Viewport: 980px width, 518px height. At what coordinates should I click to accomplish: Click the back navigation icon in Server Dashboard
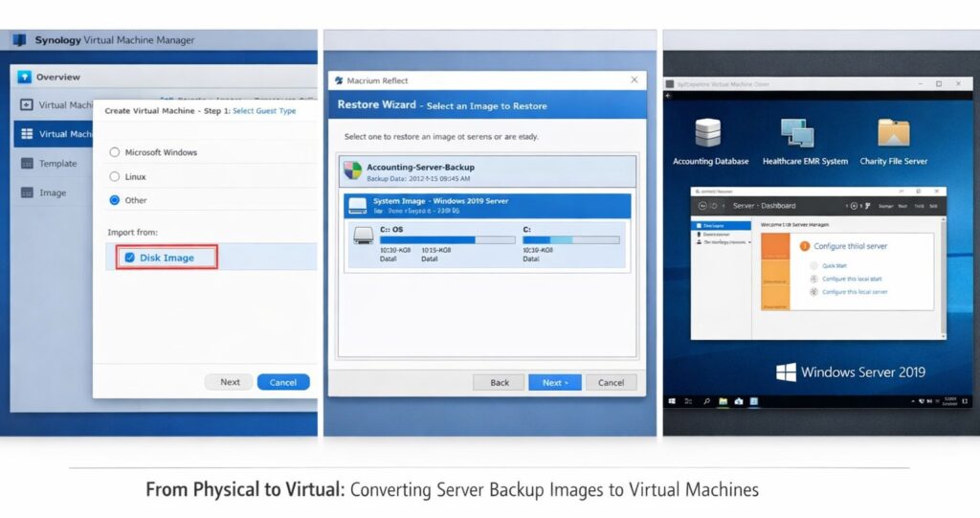(x=702, y=206)
